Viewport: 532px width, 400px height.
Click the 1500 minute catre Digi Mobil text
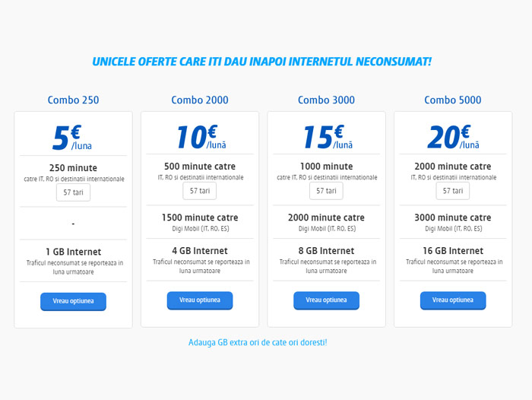200,222
